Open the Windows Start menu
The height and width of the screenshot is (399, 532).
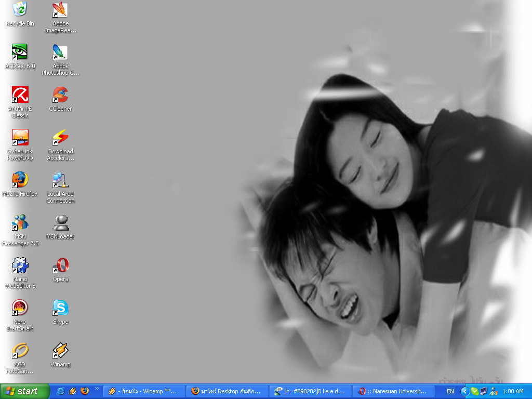tap(24, 391)
